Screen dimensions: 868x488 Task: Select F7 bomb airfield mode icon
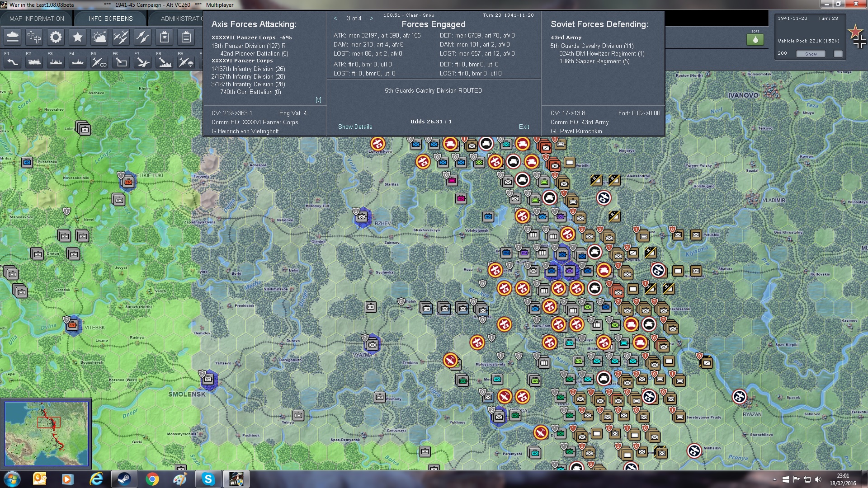pyautogui.click(x=143, y=62)
